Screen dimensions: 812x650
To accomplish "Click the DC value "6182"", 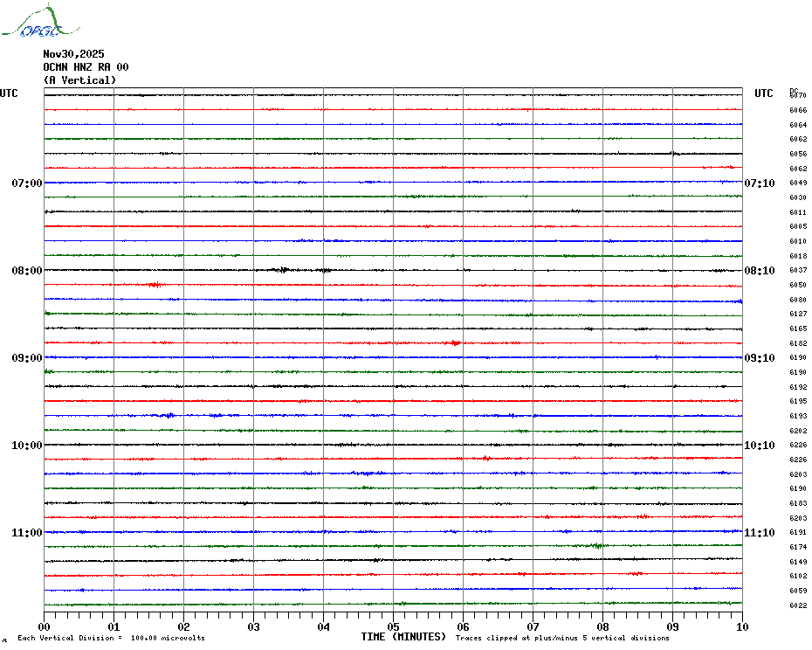I will tap(798, 343).
